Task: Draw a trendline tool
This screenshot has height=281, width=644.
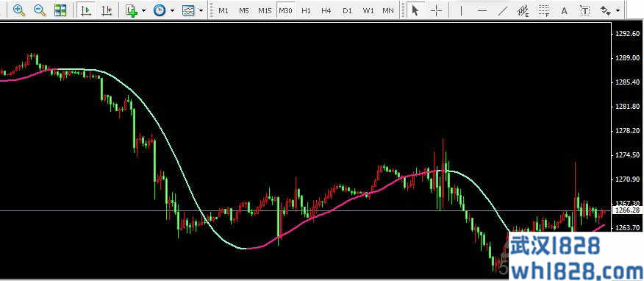Action: (x=502, y=10)
